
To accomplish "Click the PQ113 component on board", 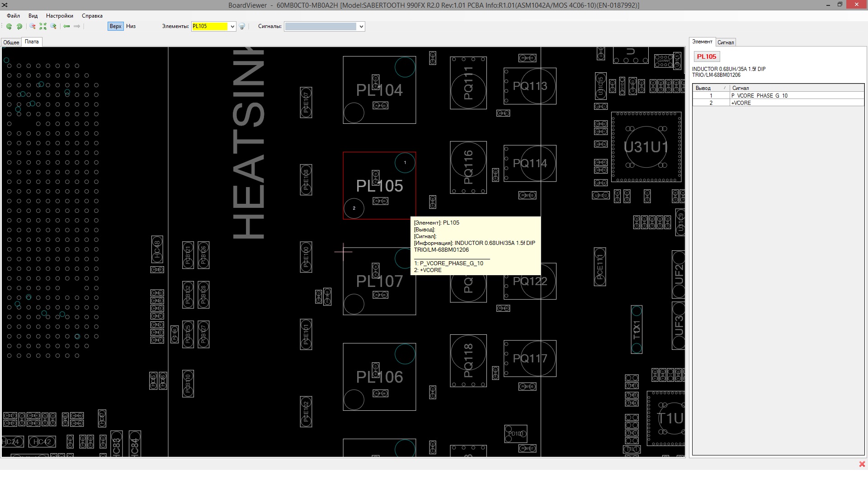I will tap(530, 86).
